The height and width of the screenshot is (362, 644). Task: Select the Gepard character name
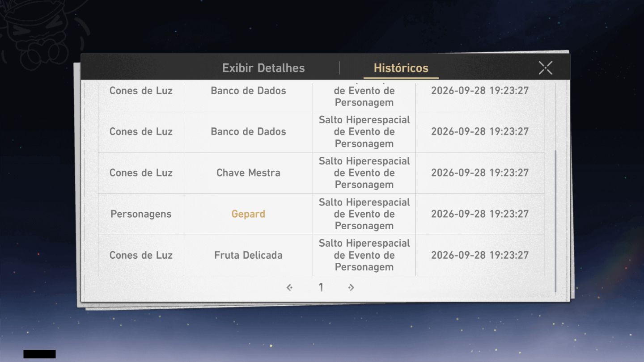[248, 214]
